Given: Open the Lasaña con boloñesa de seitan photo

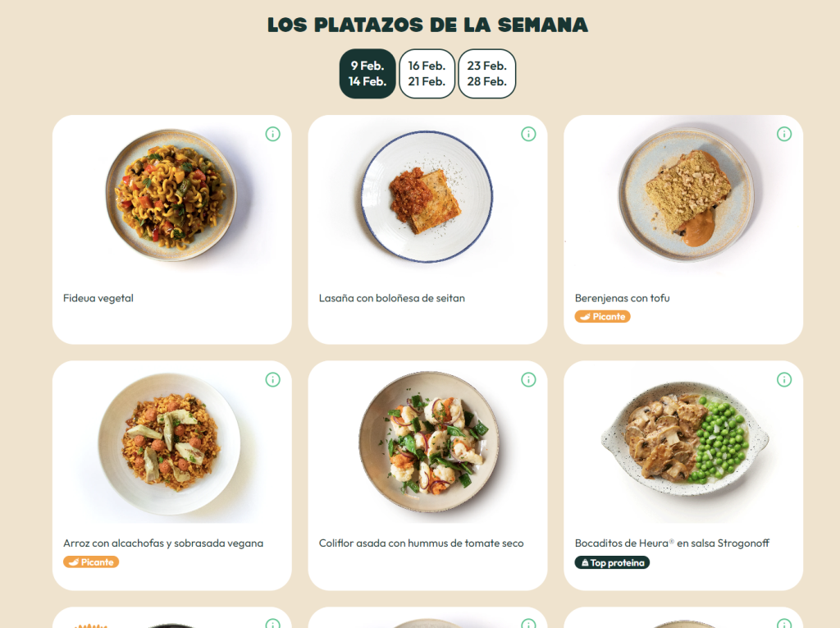Looking at the screenshot, I should [427, 196].
